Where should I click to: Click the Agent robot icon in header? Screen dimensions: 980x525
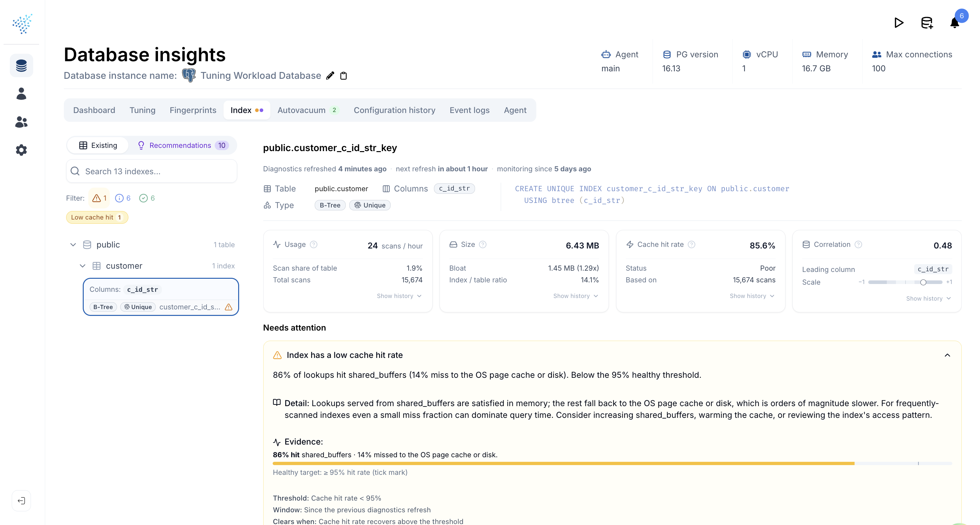606,55
